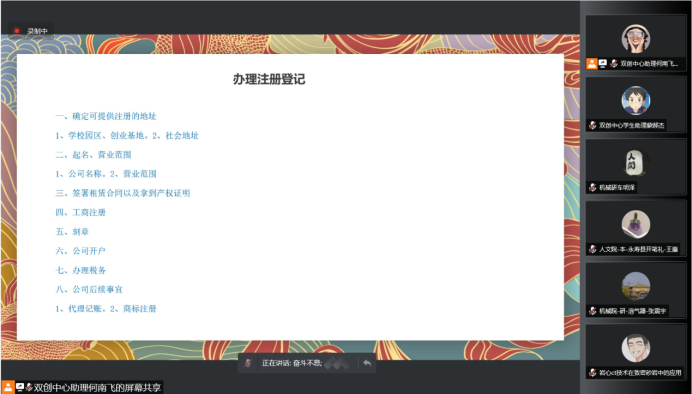Screen dimensions: 692x394
Task: Click line 三、签署租赁合同以及拿到产权证明
Action: pyautogui.click(x=123, y=193)
